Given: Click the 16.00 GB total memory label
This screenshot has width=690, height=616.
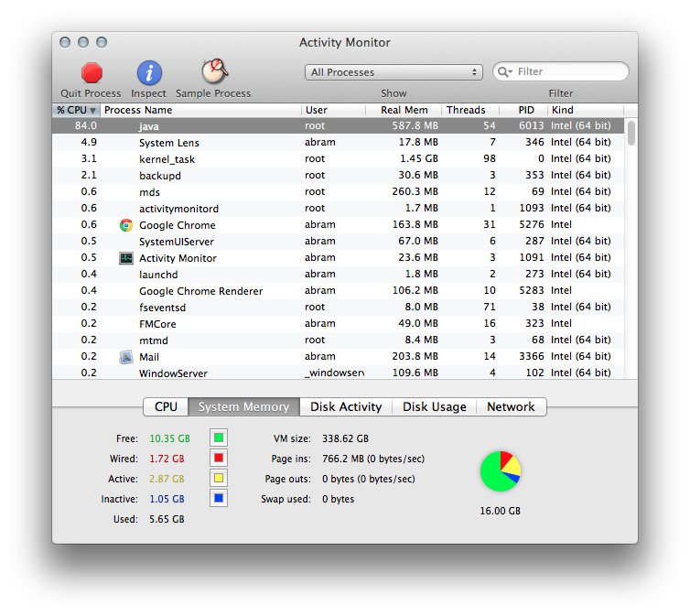Looking at the screenshot, I should pyautogui.click(x=501, y=511).
